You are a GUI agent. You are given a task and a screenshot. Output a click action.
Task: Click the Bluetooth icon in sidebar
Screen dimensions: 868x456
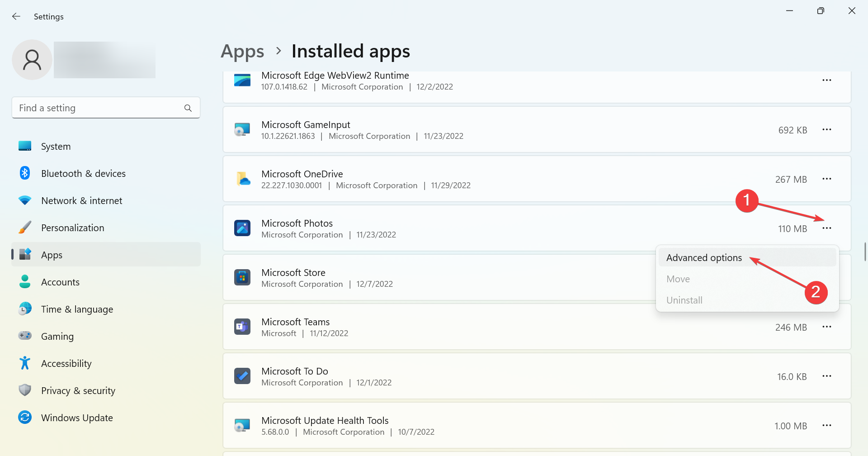(25, 173)
